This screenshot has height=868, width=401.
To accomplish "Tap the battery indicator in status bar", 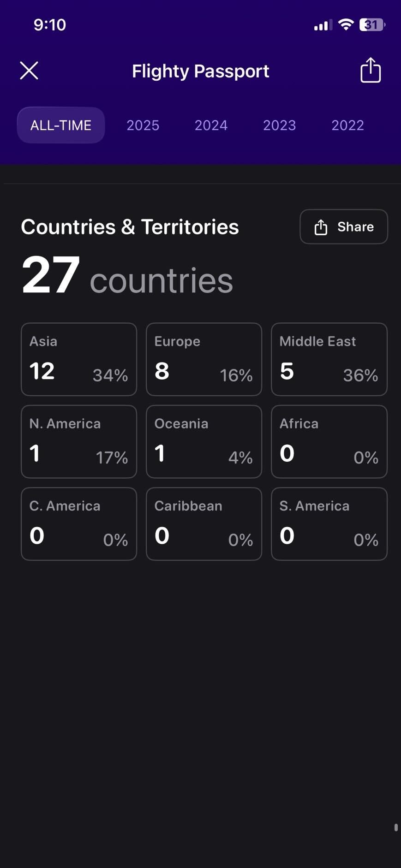I will 372,24.
